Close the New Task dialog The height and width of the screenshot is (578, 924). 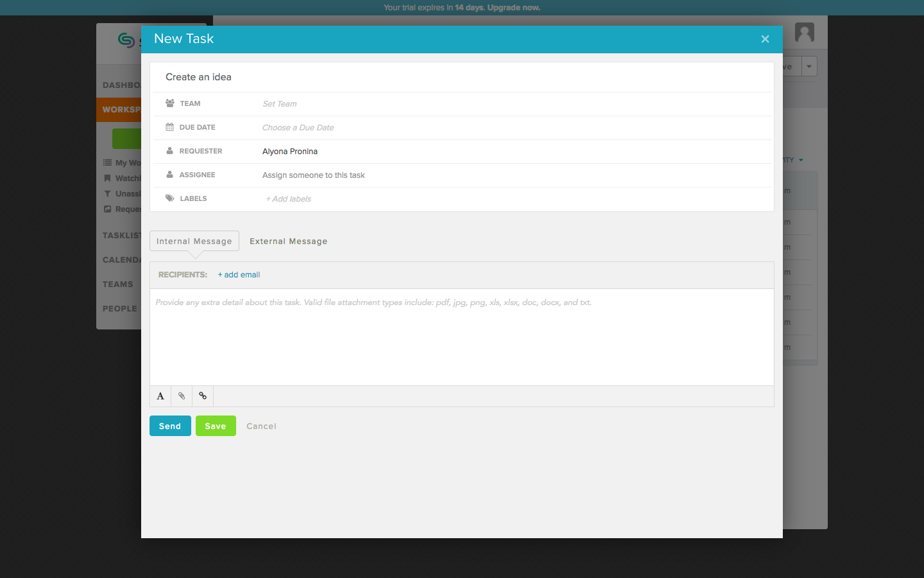tap(765, 39)
